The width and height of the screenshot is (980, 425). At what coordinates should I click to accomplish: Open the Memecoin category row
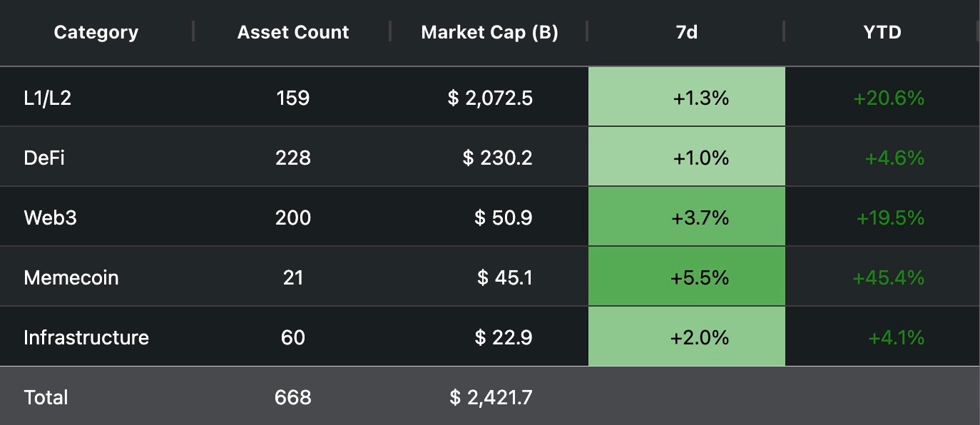tap(490, 277)
